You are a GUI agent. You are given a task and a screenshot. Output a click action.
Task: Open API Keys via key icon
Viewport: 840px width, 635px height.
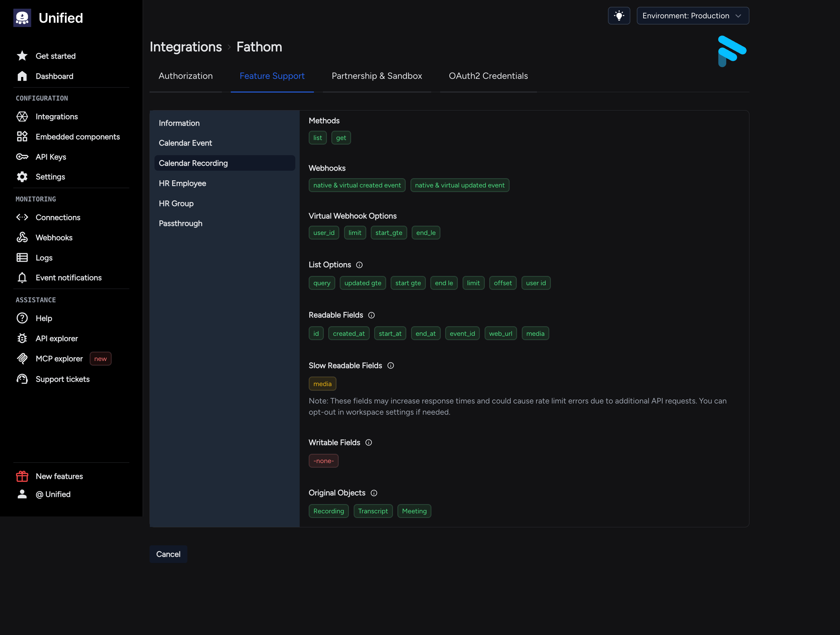pos(22,156)
